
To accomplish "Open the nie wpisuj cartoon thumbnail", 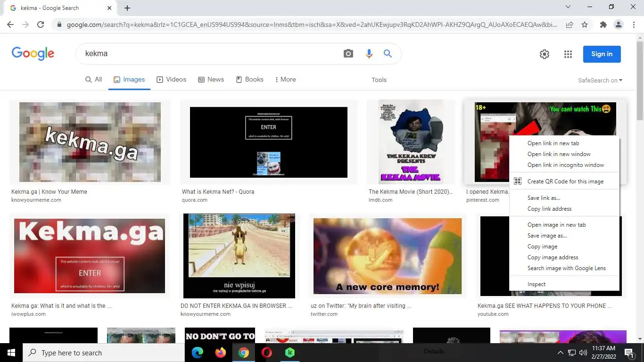I will coord(239,255).
